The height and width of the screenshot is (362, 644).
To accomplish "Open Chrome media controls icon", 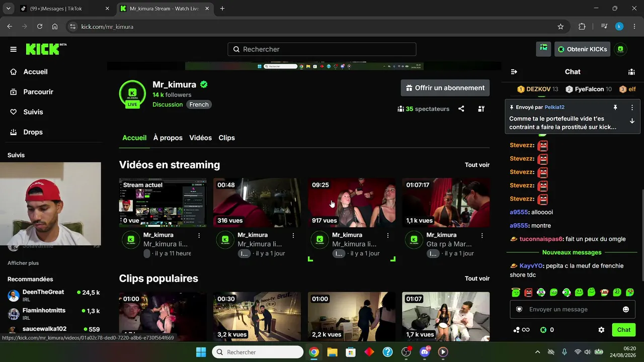I will pyautogui.click(x=604, y=27).
